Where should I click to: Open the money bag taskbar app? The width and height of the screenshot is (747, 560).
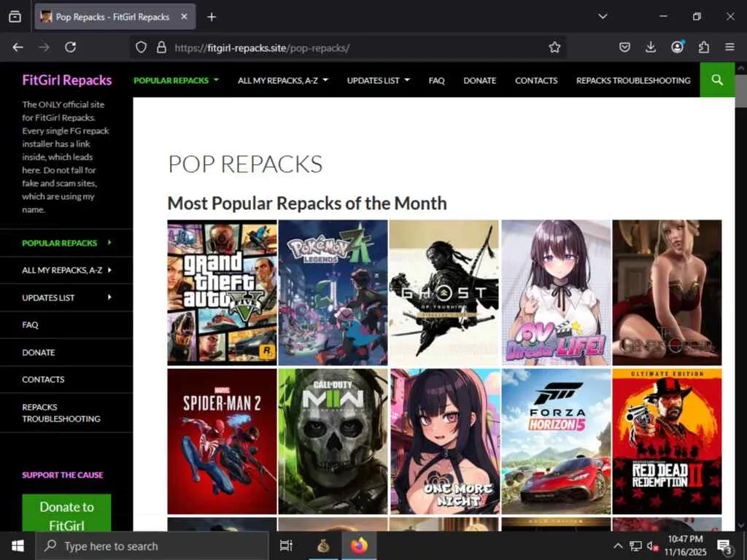tap(323, 546)
